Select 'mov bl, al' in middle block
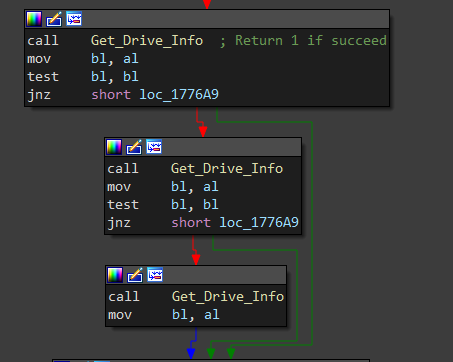Image resolution: width=453 pixels, height=362 pixels. coord(163,187)
